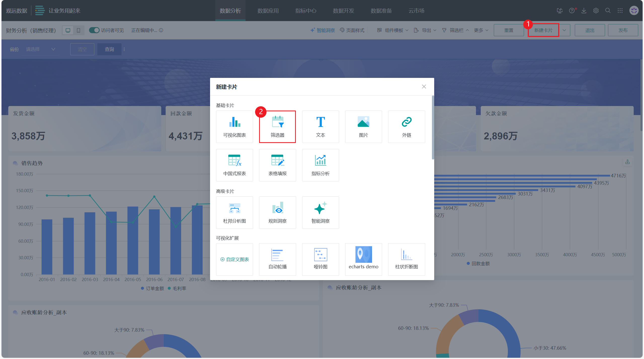Screen dimensions: 644x359
Task: Select the 外链 link card
Action: 406,127
